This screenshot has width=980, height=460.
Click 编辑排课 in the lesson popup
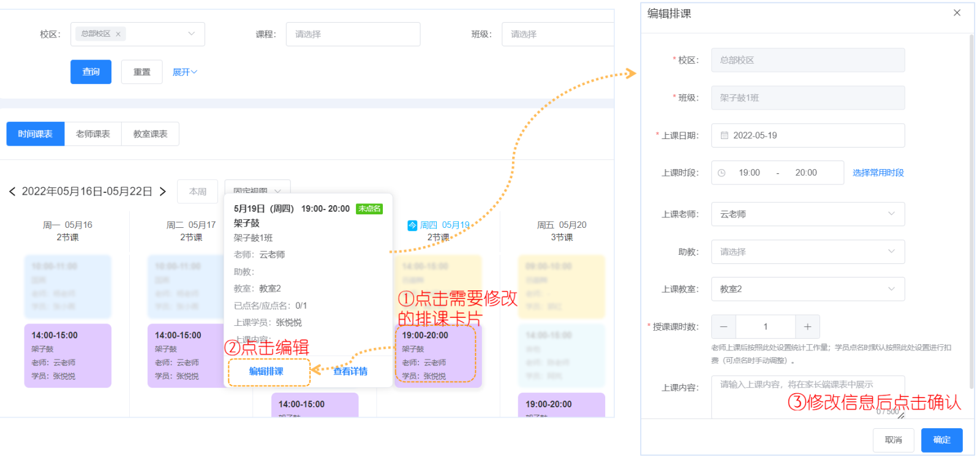click(266, 371)
